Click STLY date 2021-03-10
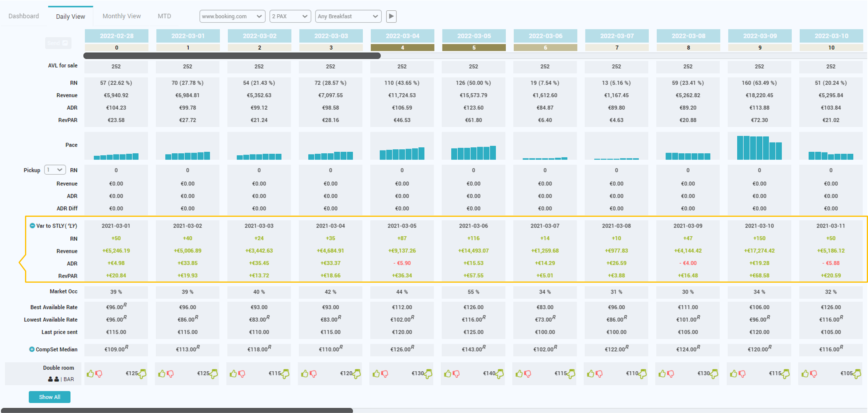This screenshot has width=868, height=413. pos(760,226)
